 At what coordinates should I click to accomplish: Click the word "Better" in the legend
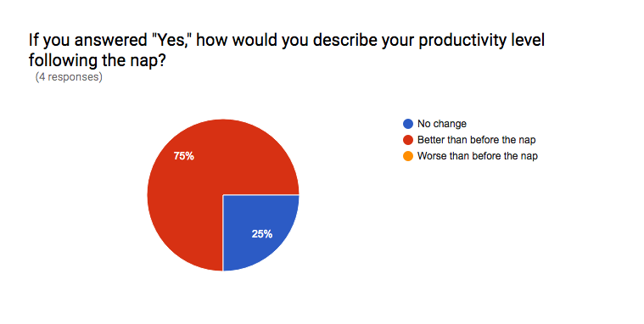click(x=431, y=140)
